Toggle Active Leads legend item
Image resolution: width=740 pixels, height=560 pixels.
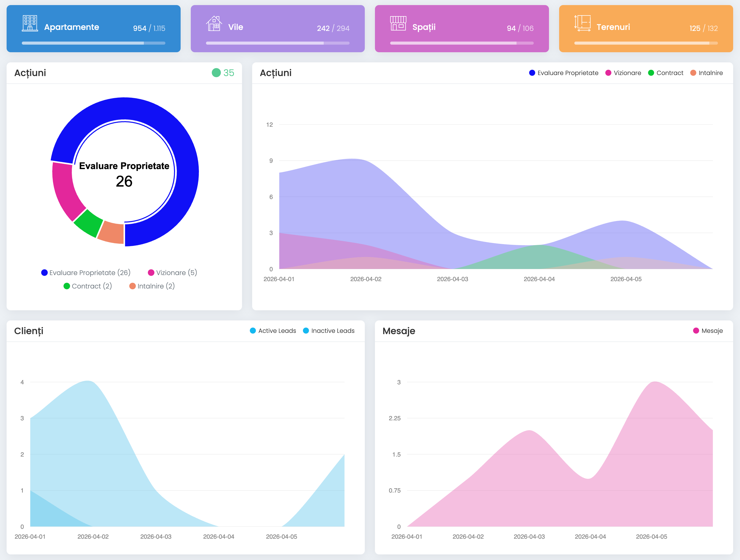[273, 331]
